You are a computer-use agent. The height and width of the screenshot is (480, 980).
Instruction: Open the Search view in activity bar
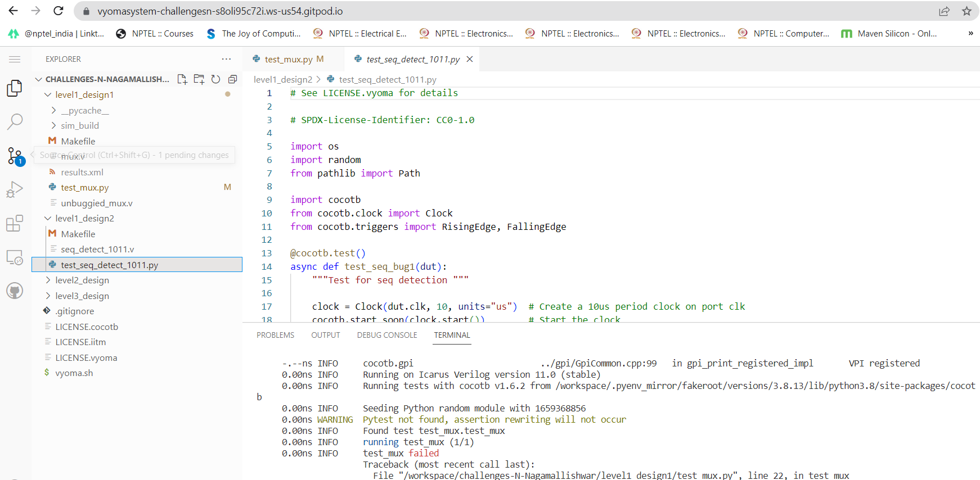point(15,121)
